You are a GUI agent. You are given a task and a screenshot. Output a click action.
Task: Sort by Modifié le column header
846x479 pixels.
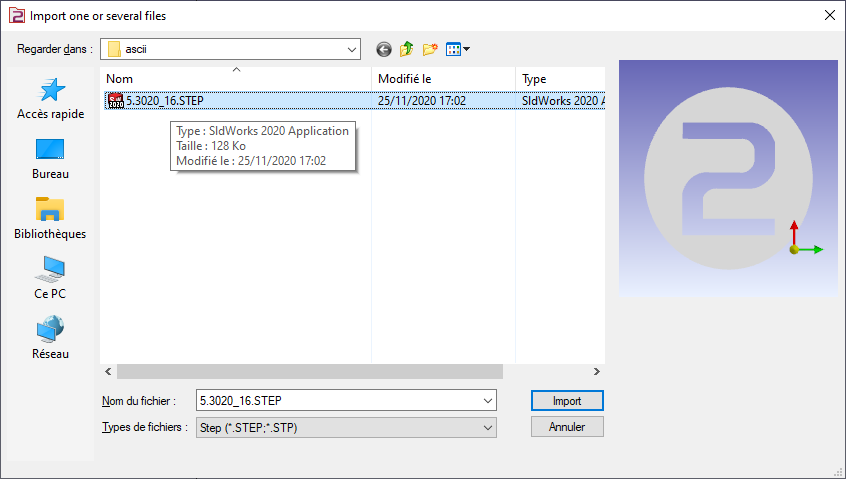443,79
